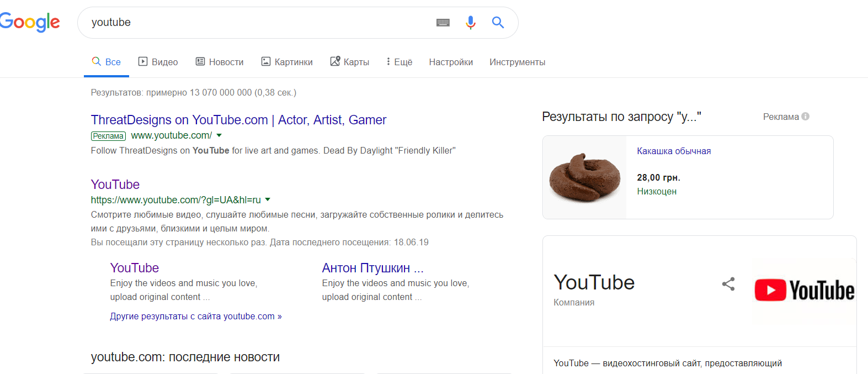Image resolution: width=868 pixels, height=374 pixels.
Task: Switch to the Новости tab
Action: [x=220, y=62]
